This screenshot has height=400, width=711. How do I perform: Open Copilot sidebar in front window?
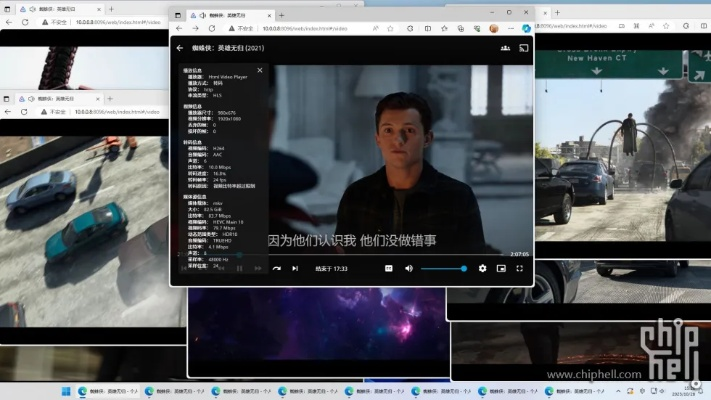(x=526, y=28)
